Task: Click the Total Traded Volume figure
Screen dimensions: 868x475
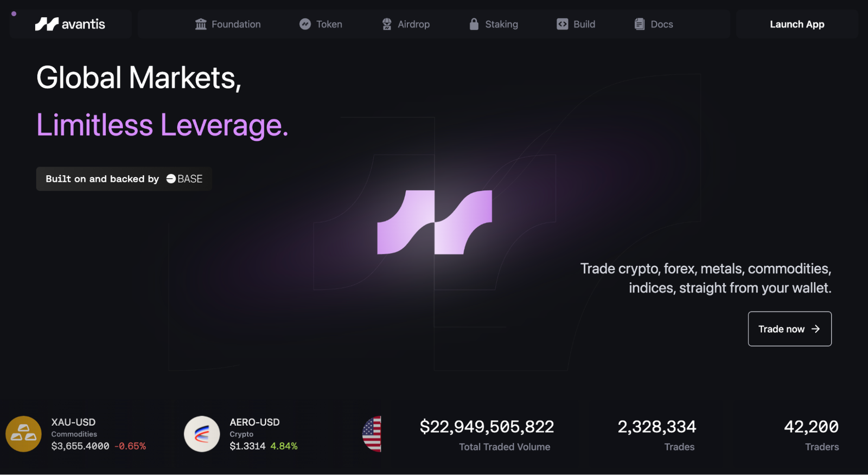Action: tap(487, 427)
